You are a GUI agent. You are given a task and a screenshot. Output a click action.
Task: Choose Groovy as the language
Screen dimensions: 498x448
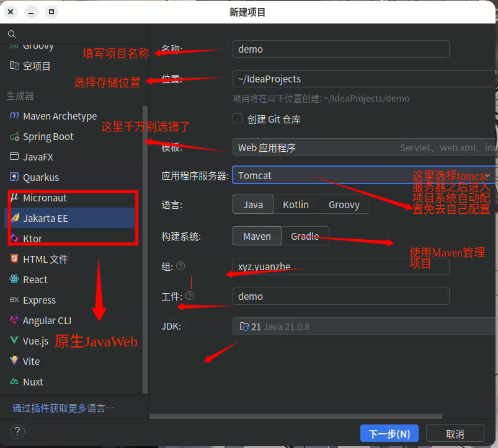[x=344, y=205]
